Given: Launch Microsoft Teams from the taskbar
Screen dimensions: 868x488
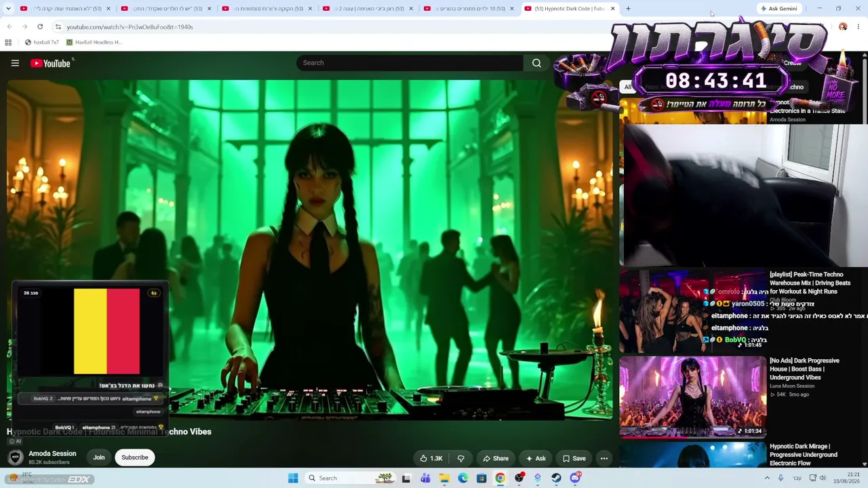Looking at the screenshot, I should coord(425,479).
